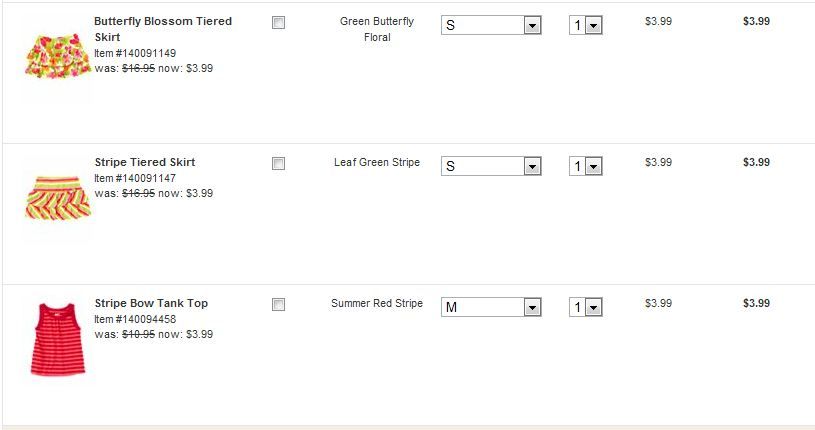Viewport: 815px width, 430px height.
Task: Tick the checkbox for Butterfly Blossom Tiered Skirt
Action: (278, 23)
